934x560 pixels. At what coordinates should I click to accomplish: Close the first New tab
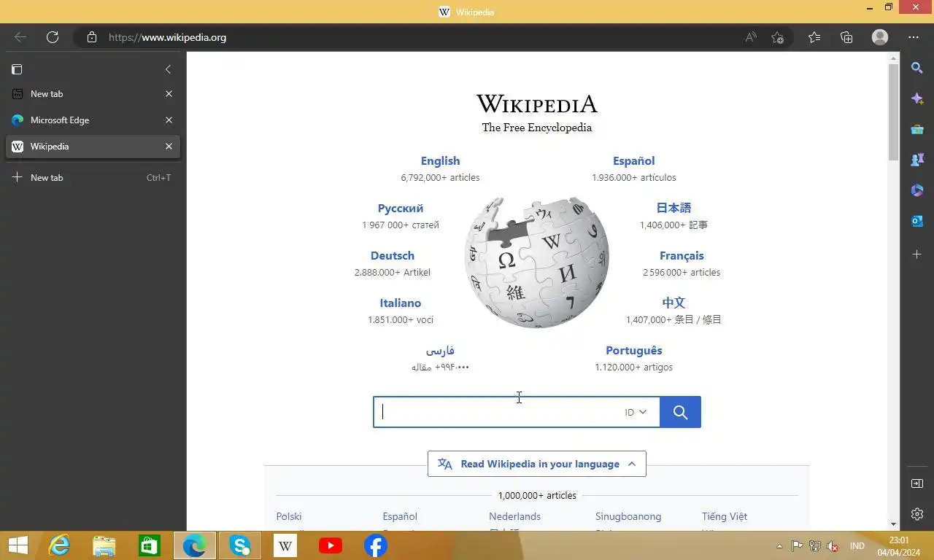[x=169, y=94]
